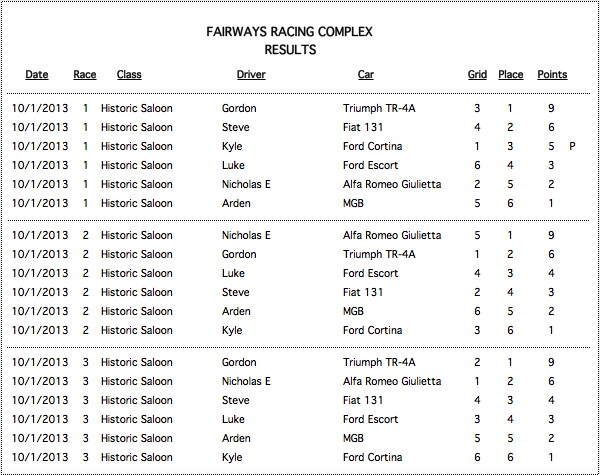Viewport: 600px width, 475px height.
Task: Click the RESULTS subtitle text
Action: [x=290, y=50]
